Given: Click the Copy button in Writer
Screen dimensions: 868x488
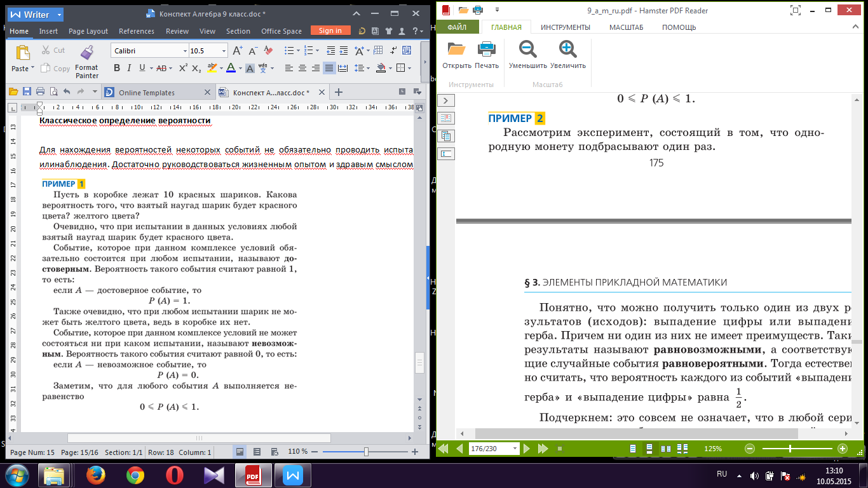Looking at the screenshot, I should pyautogui.click(x=55, y=69).
